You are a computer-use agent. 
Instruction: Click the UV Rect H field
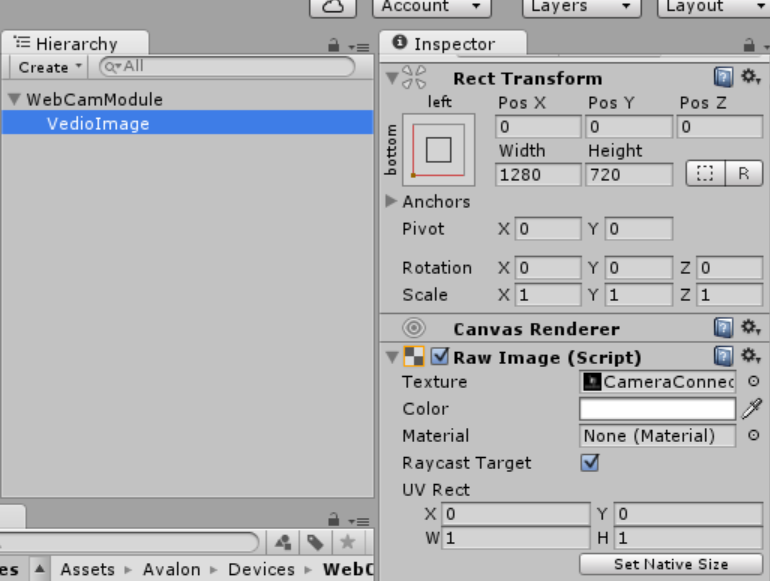point(688,538)
